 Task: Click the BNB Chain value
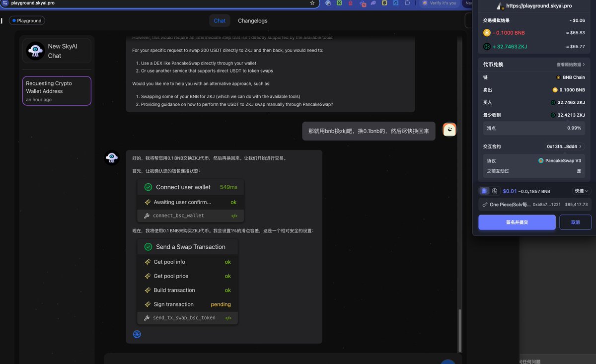[574, 77]
